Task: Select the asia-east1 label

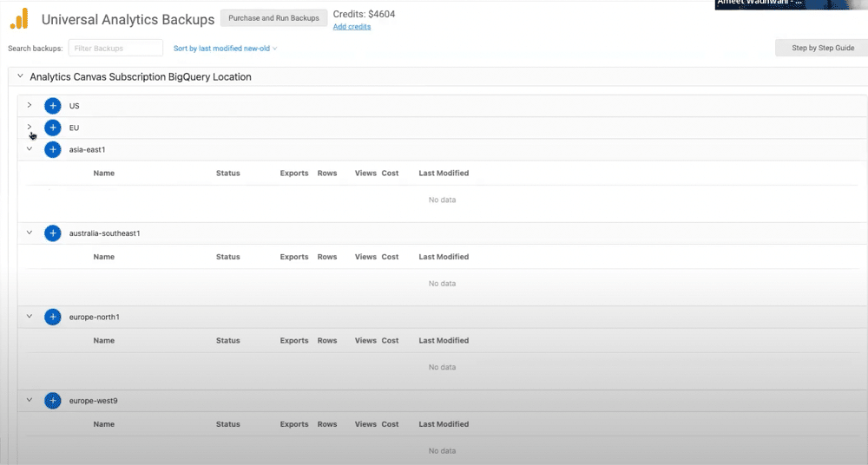Action: point(87,149)
